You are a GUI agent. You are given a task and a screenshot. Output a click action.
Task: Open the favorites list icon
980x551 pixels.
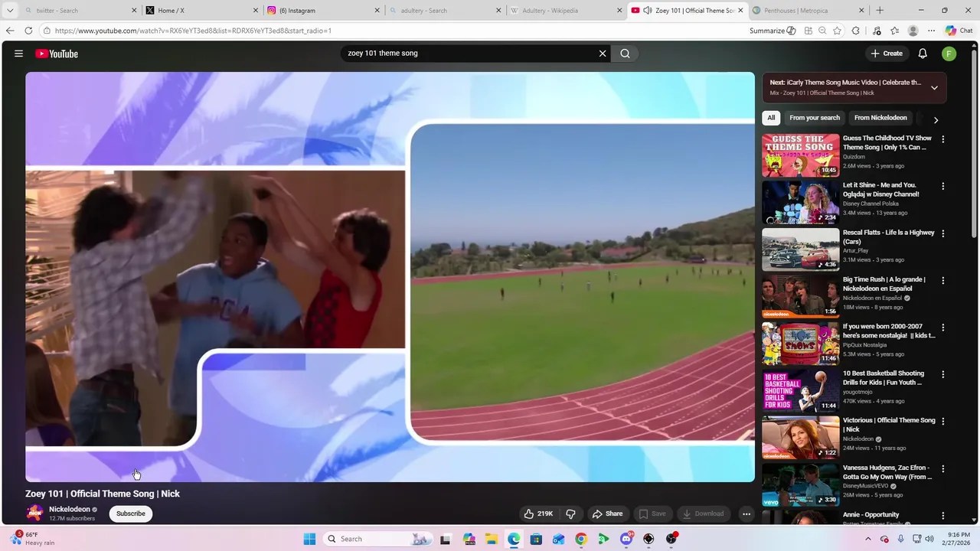[895, 31]
